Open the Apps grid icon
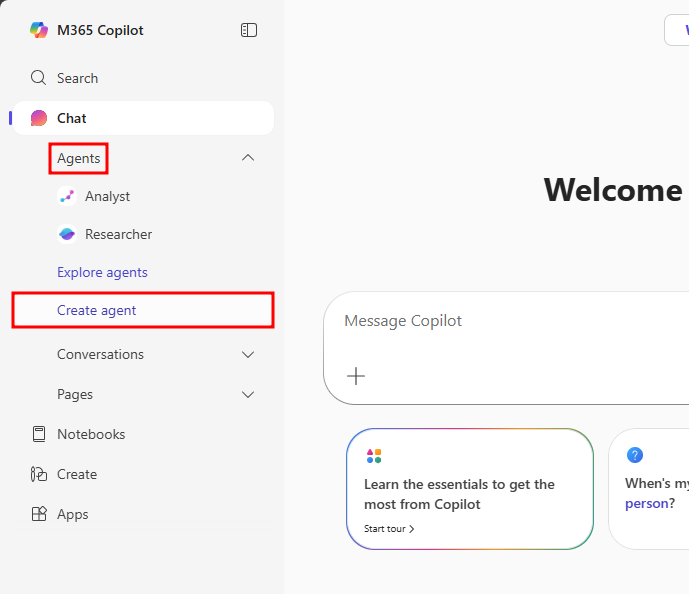The width and height of the screenshot is (689, 594). [x=39, y=514]
